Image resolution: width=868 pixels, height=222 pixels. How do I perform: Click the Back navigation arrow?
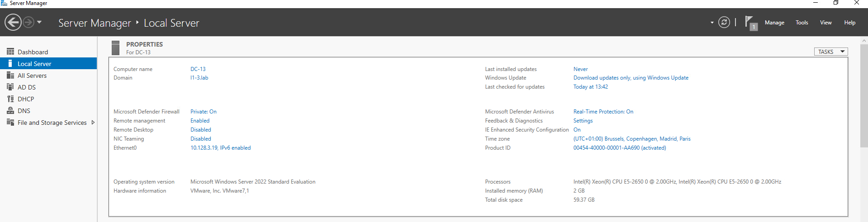click(x=13, y=22)
